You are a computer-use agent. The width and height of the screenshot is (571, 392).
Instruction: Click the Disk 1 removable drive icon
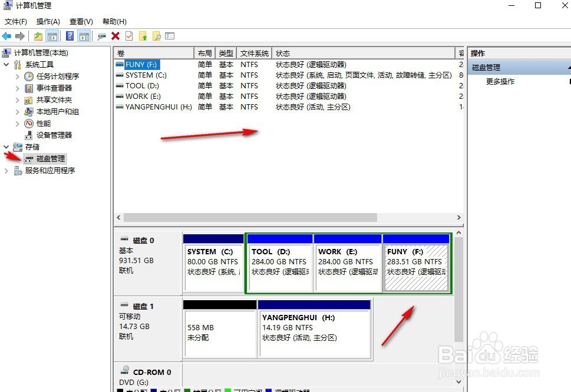click(x=124, y=305)
